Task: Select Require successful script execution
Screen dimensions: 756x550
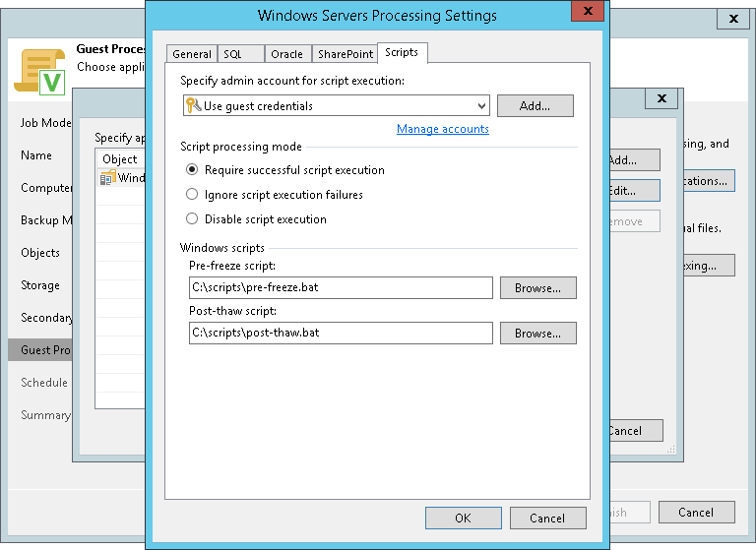Action: [192, 169]
